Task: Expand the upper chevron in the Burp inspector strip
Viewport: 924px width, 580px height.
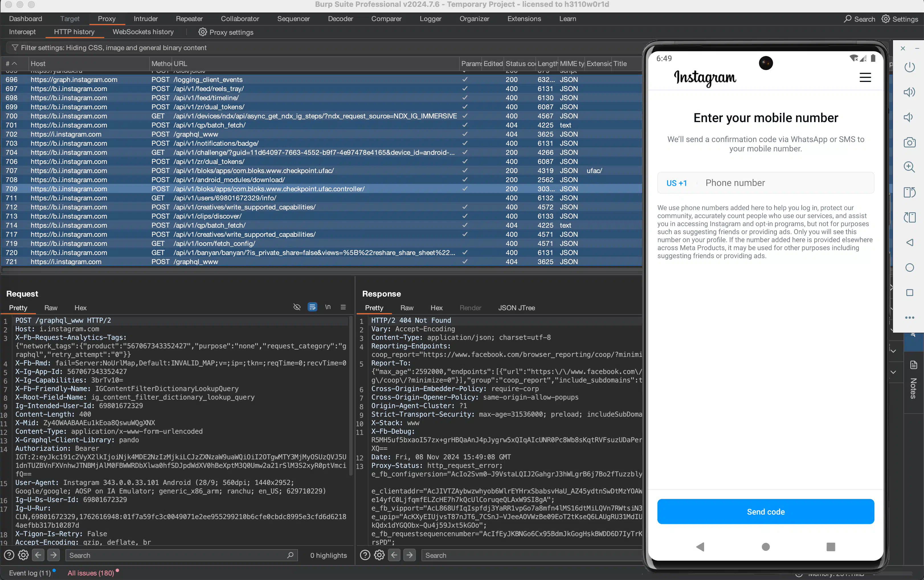Action: (x=893, y=351)
